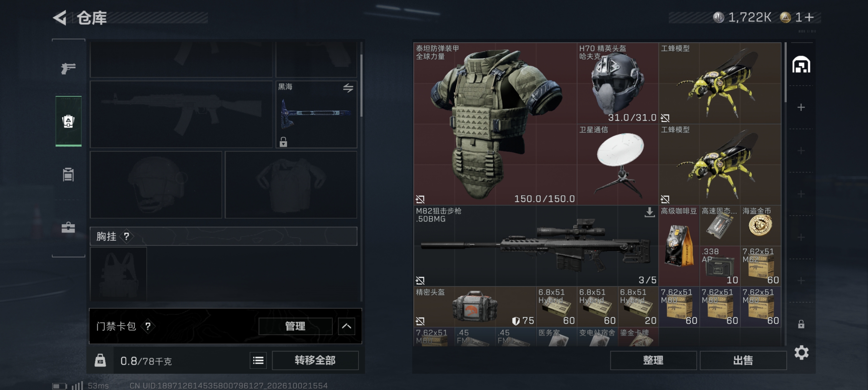The image size is (868, 390).
Task: Select the 精密头盔 bag item
Action: coord(474,306)
